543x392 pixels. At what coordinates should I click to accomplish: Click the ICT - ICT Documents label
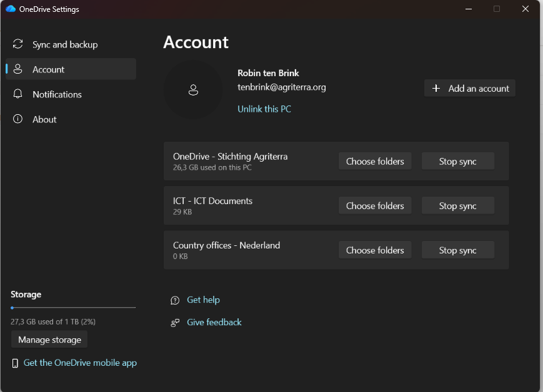pos(212,201)
